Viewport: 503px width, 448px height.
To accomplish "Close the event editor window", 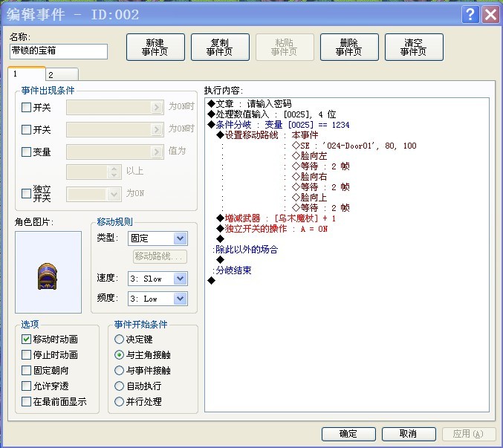I will point(490,15).
